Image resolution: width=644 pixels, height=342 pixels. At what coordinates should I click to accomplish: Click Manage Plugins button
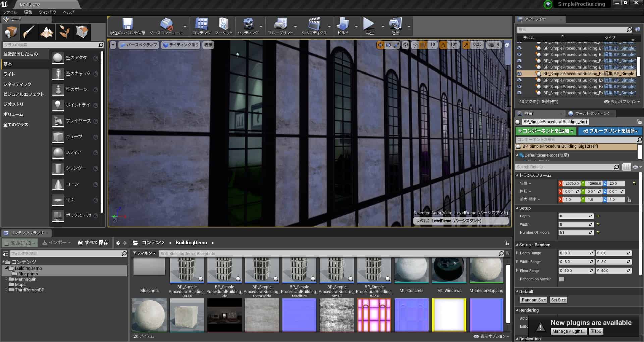point(569,331)
